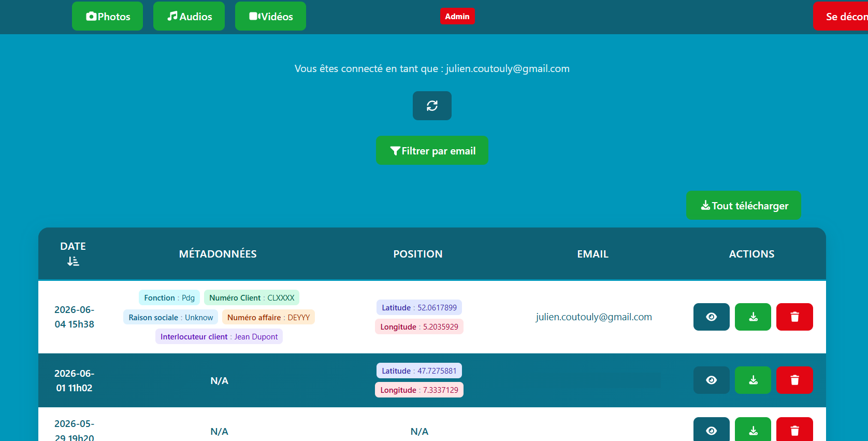The width and height of the screenshot is (868, 441).
Task: Click the date 2026-05-29 19h20
Action: [x=74, y=430]
